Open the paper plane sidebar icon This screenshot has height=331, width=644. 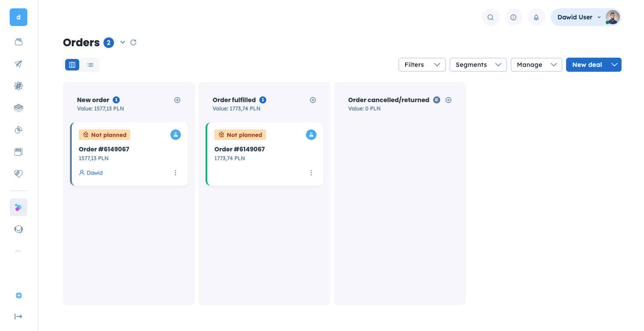[18, 64]
